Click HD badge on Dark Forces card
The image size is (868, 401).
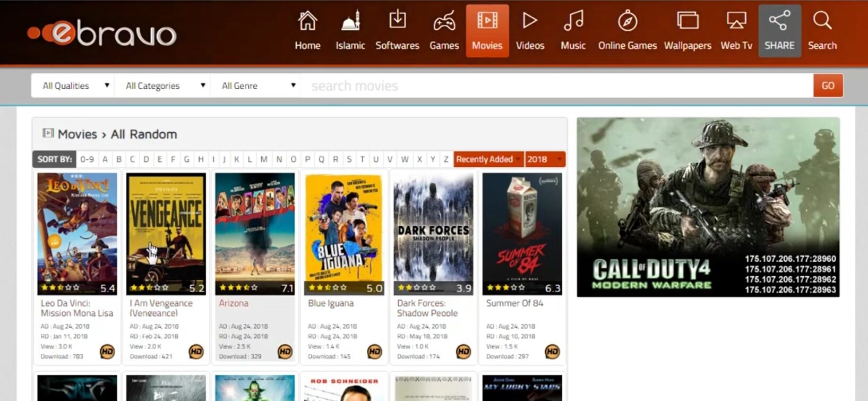tap(463, 352)
